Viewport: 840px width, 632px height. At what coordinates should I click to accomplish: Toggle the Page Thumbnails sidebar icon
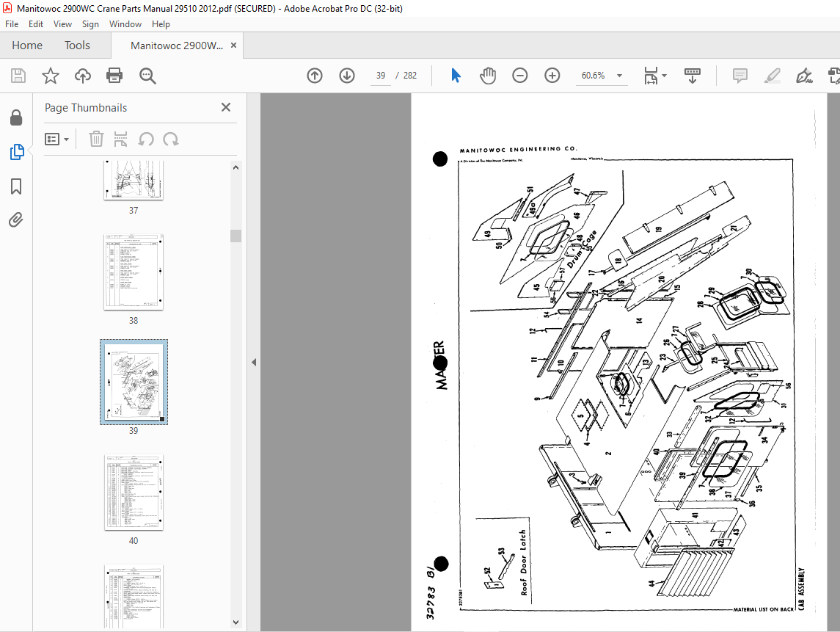tap(17, 152)
